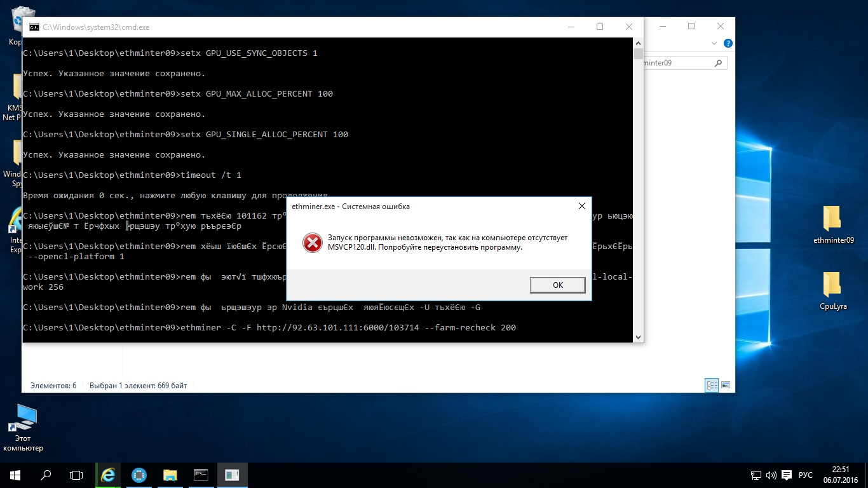Close the ethminer.exe system error dialog
Image resolution: width=868 pixels, height=488 pixels.
click(x=581, y=207)
